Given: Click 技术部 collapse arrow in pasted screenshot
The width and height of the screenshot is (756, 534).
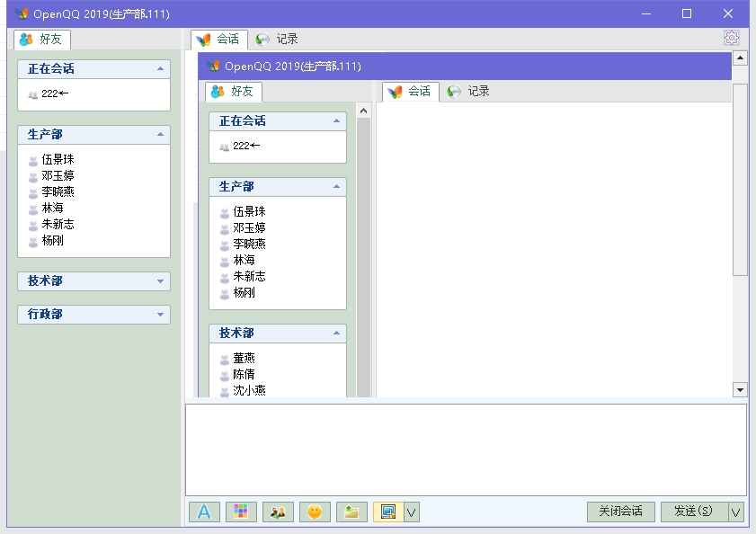Looking at the screenshot, I should [x=336, y=334].
